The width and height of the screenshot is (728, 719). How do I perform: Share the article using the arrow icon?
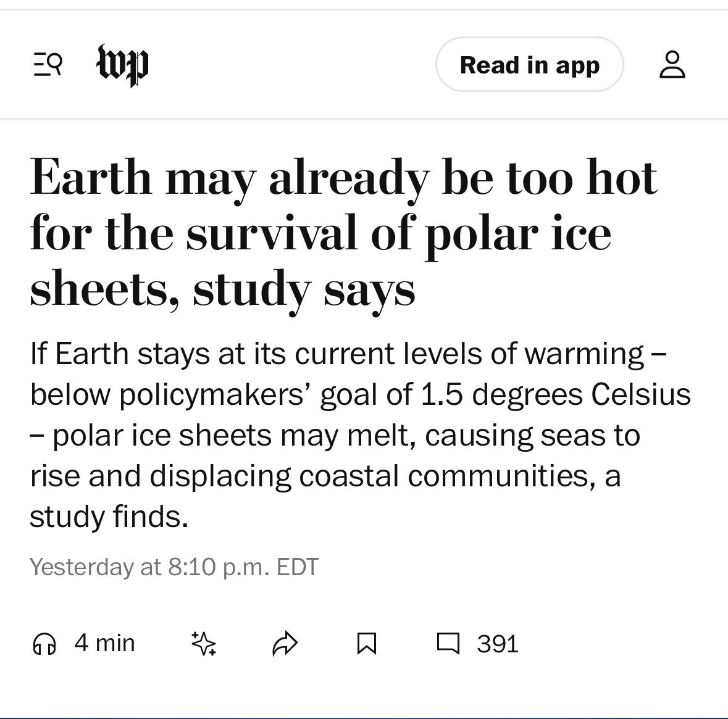[285, 644]
